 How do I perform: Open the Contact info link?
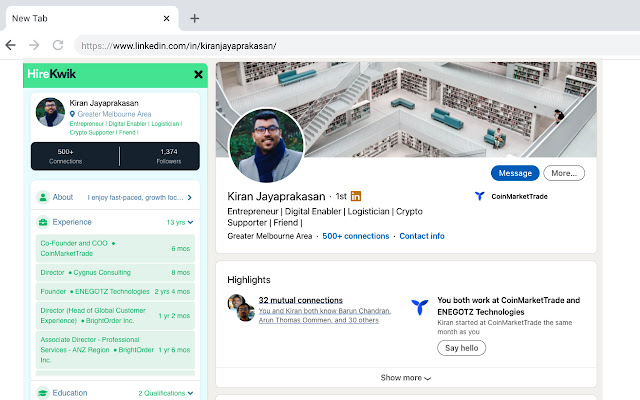[x=422, y=236]
